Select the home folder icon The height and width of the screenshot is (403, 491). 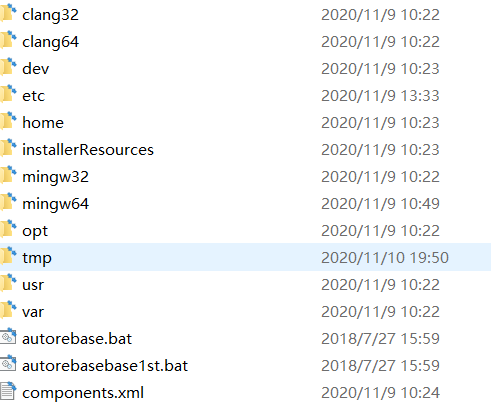pos(8,121)
